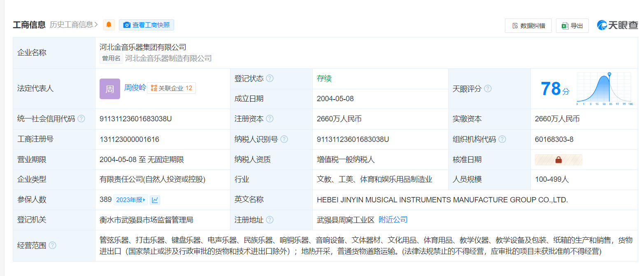Click the 核准日期 label cell
Screen dimensions: 644x276
[x=490, y=160]
